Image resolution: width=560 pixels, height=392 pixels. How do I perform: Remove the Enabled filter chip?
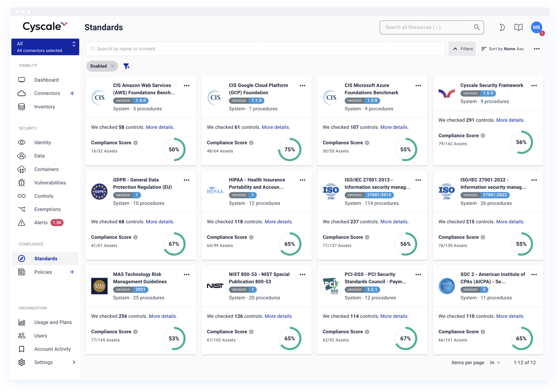pos(113,66)
